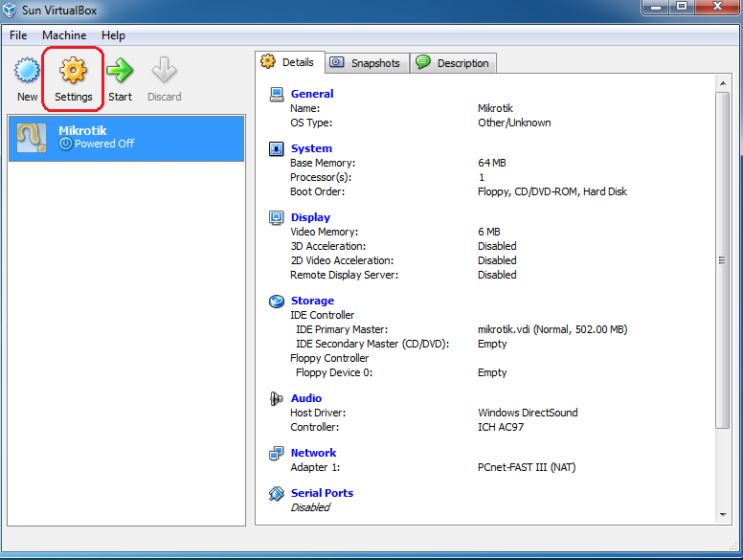This screenshot has width=743, height=560.
Task: Click the '2D Video Acceleration:' label
Action: click(x=342, y=260)
